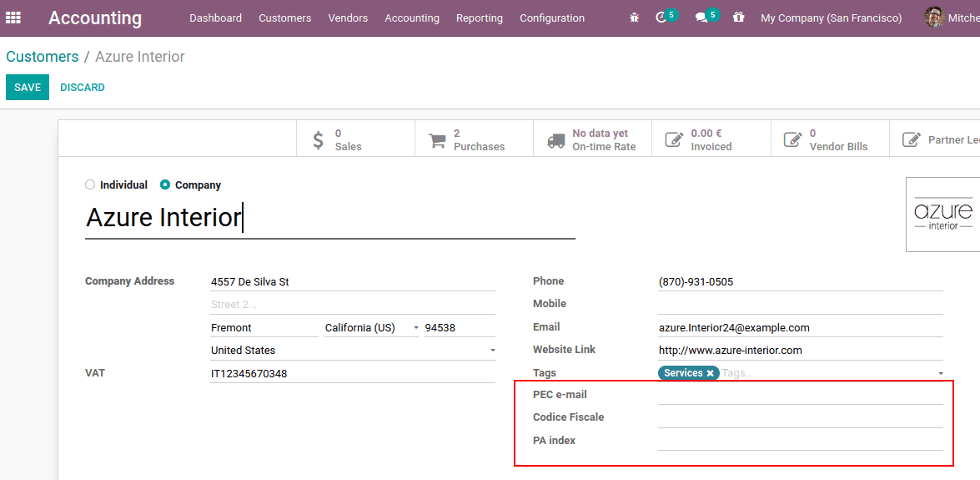980x480 pixels.
Task: Click the Azure Interior logo image
Action: (943, 215)
